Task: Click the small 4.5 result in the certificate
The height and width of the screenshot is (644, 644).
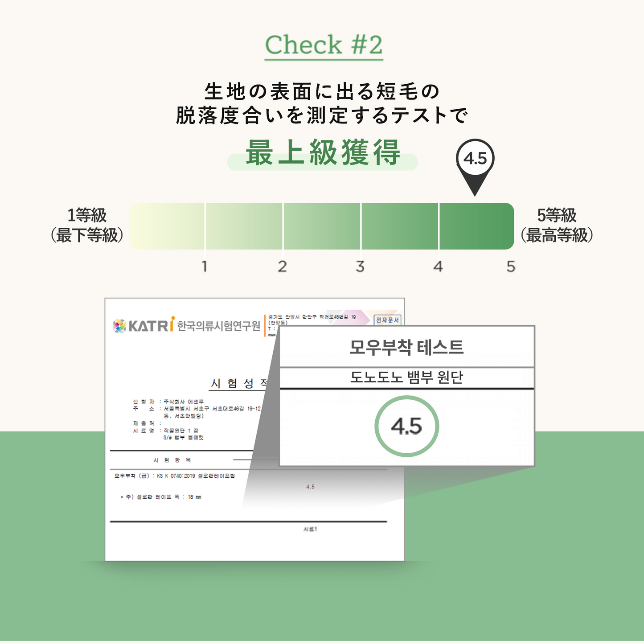Action: tap(310, 487)
